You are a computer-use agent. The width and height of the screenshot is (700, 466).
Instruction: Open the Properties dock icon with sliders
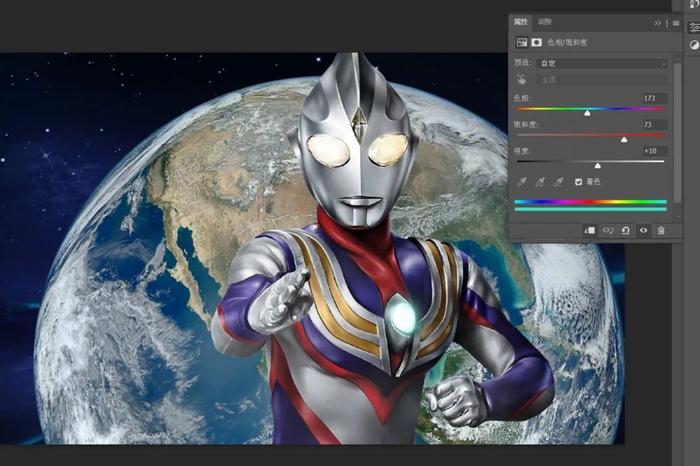pos(694,28)
